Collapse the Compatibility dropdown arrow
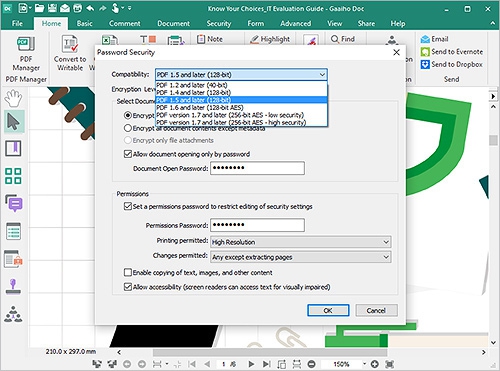This screenshot has width=500, height=371. 322,75
